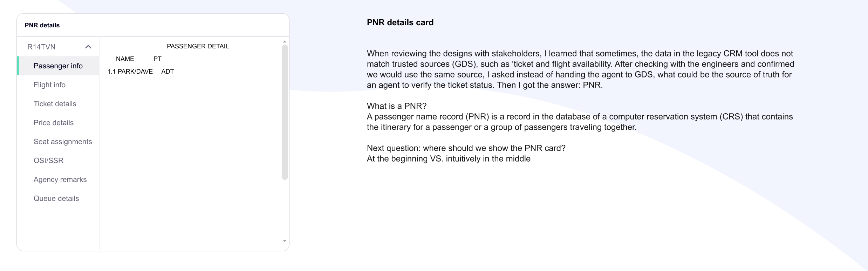The height and width of the screenshot is (271, 868).
Task: Select passenger row 1.1 PARK/DAVE
Action: coord(141,72)
